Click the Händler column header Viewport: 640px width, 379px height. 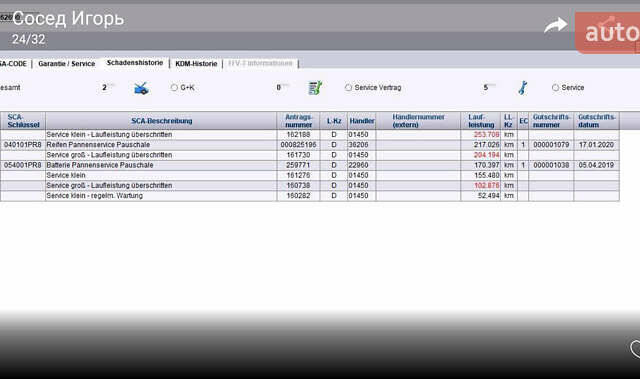coord(362,121)
